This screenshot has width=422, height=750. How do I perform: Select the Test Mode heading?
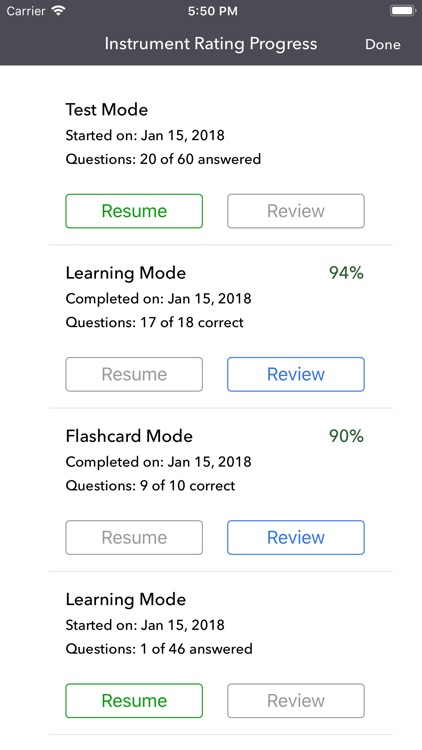[x=107, y=110]
